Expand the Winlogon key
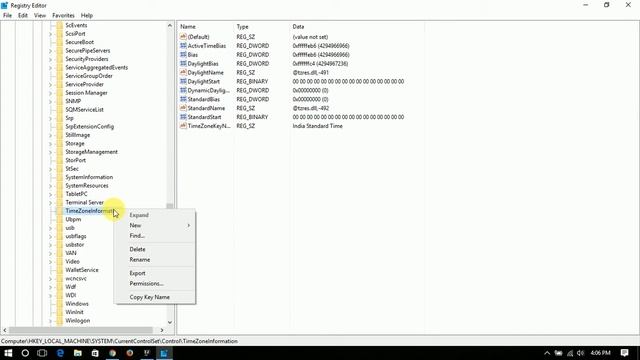 point(51,321)
